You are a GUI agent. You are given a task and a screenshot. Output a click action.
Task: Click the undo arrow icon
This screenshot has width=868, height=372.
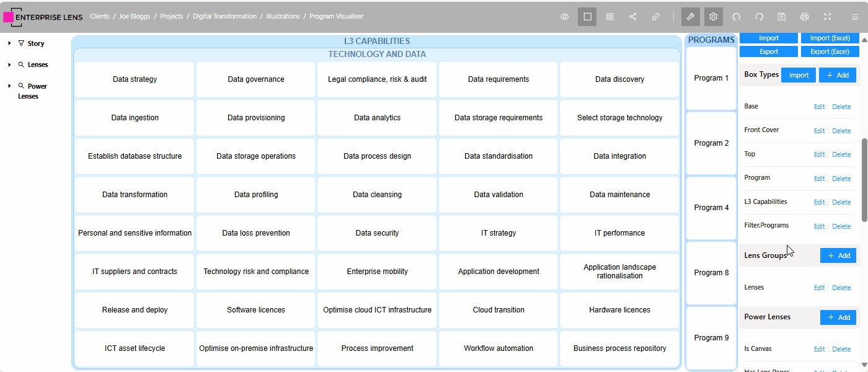tap(737, 17)
